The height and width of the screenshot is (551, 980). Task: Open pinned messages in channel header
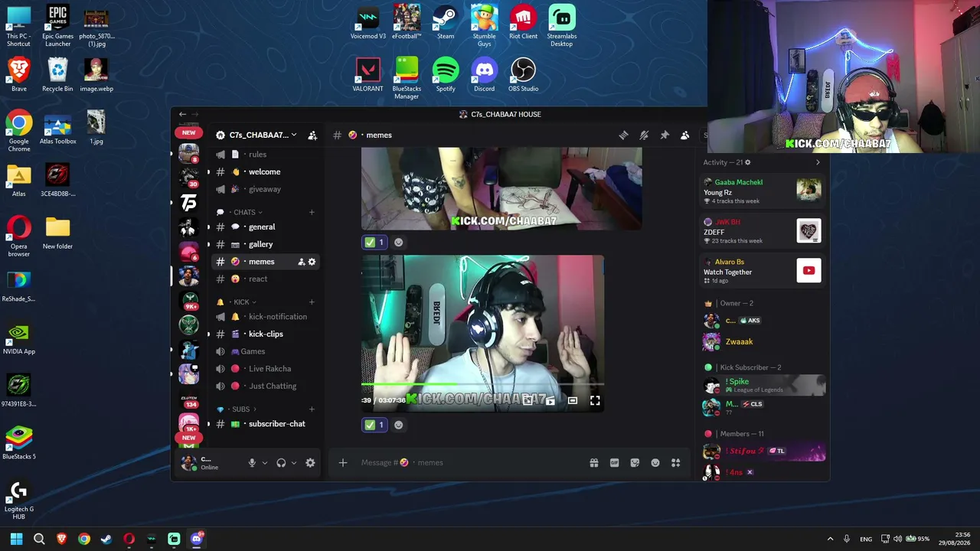[x=665, y=135]
